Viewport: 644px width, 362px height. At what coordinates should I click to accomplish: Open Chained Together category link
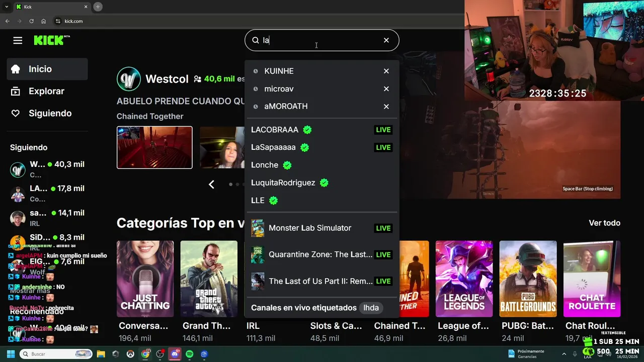[x=150, y=116]
